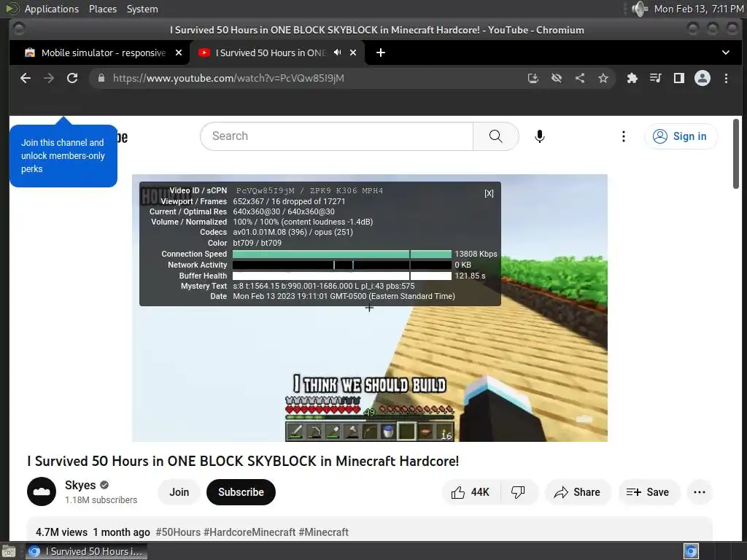Open more actions ellipsis next to Save
The height and width of the screenshot is (560, 747).
tap(700, 492)
